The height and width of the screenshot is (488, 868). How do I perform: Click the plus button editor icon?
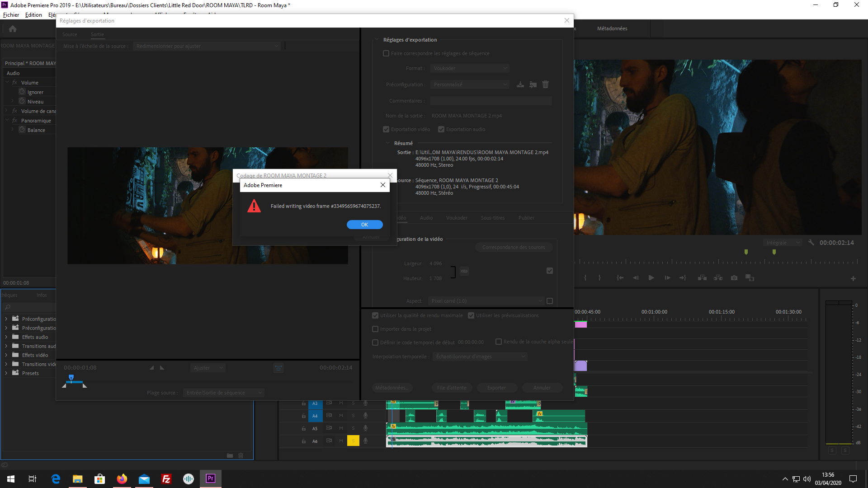tap(853, 278)
